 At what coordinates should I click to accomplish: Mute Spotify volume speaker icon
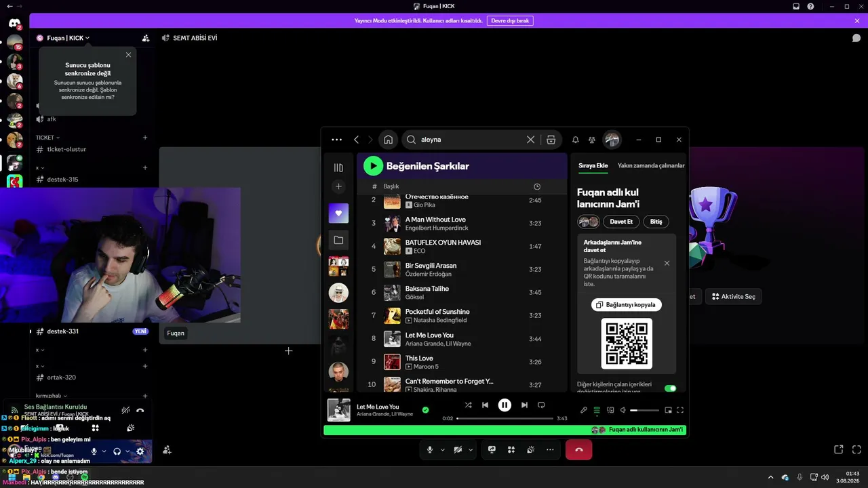(x=623, y=410)
